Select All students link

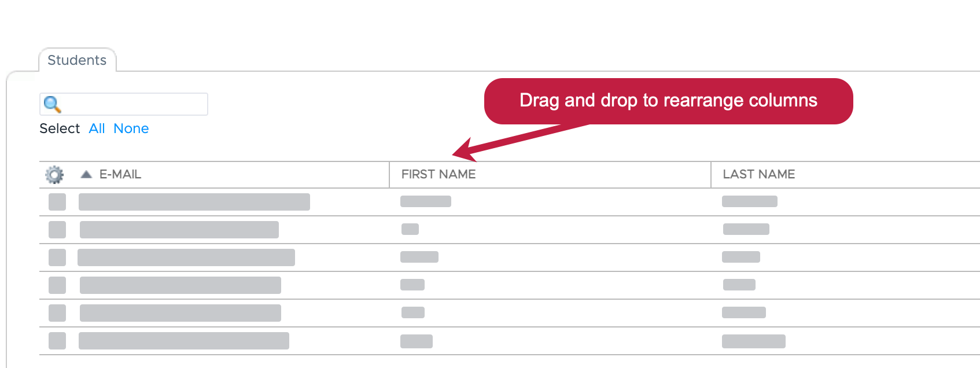click(x=97, y=128)
